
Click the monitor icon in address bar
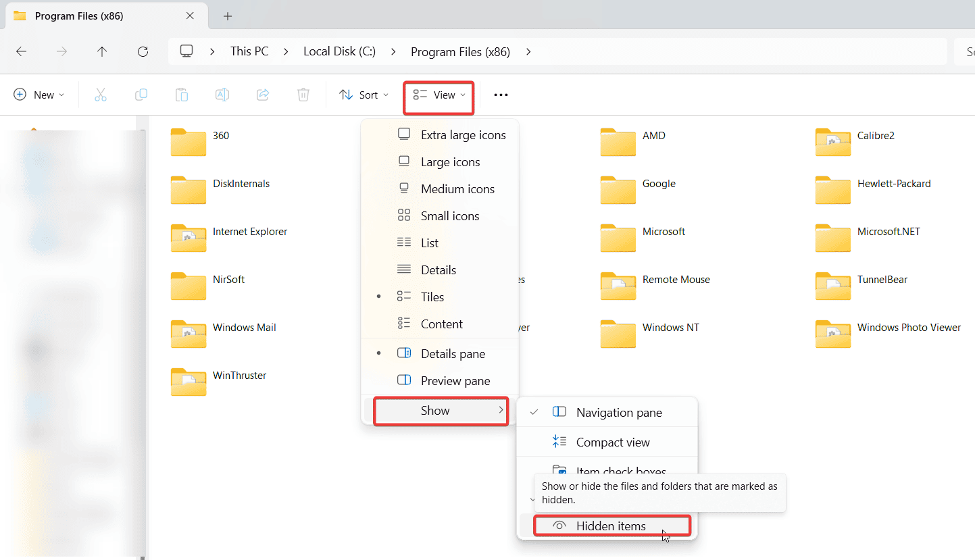click(186, 51)
